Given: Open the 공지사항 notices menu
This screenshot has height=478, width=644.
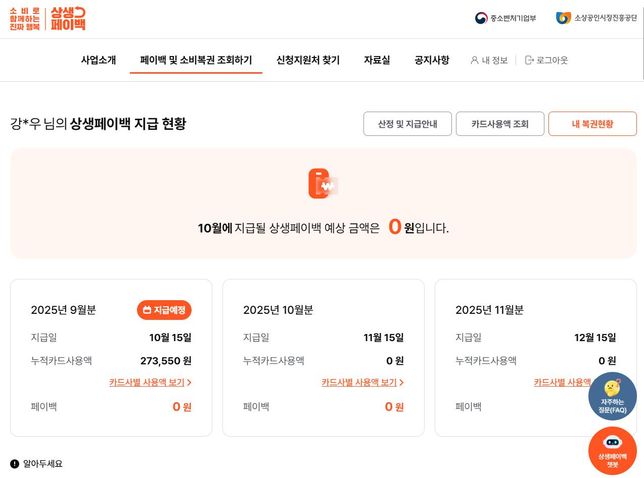Looking at the screenshot, I should [432, 60].
